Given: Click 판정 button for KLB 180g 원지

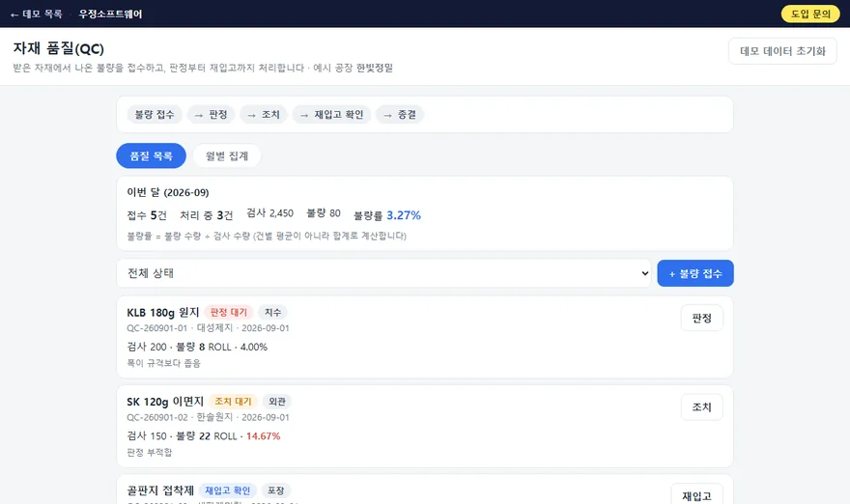Looking at the screenshot, I should (701, 318).
